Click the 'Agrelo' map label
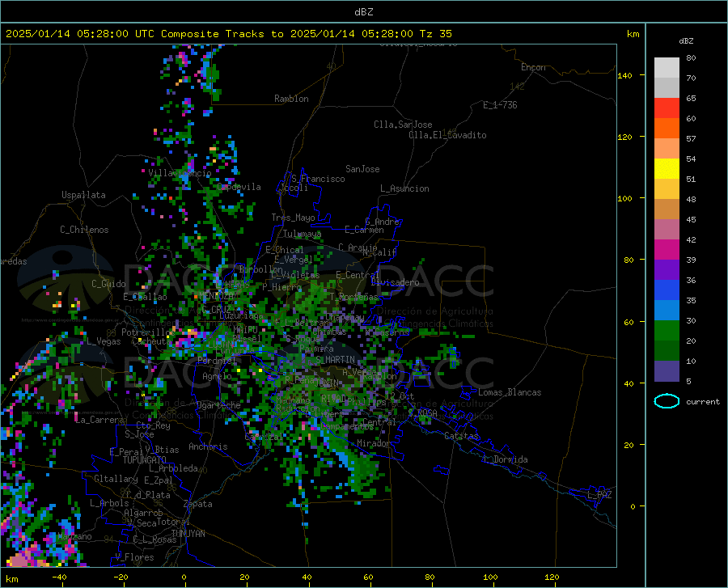 217,376
